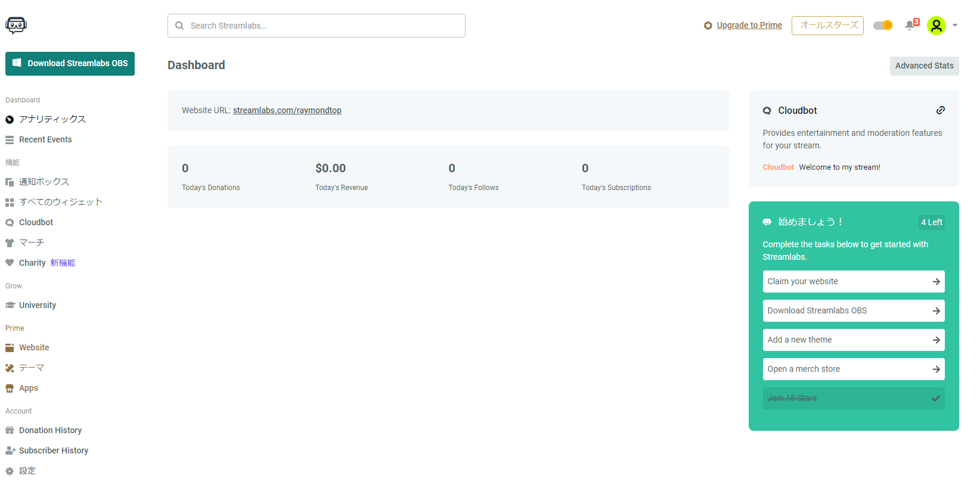Click the Website label in Prime section
The image size is (980, 485).
point(34,347)
